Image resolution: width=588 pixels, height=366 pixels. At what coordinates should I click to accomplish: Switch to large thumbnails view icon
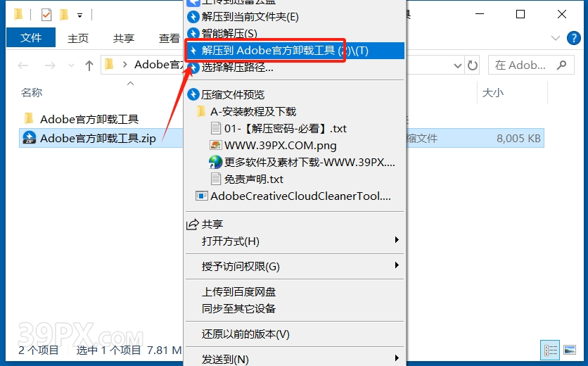point(570,350)
